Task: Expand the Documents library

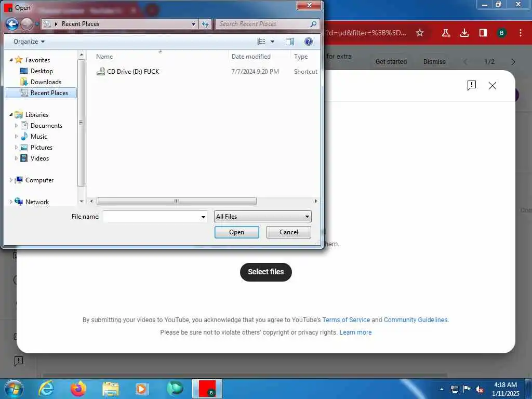Action: point(16,126)
